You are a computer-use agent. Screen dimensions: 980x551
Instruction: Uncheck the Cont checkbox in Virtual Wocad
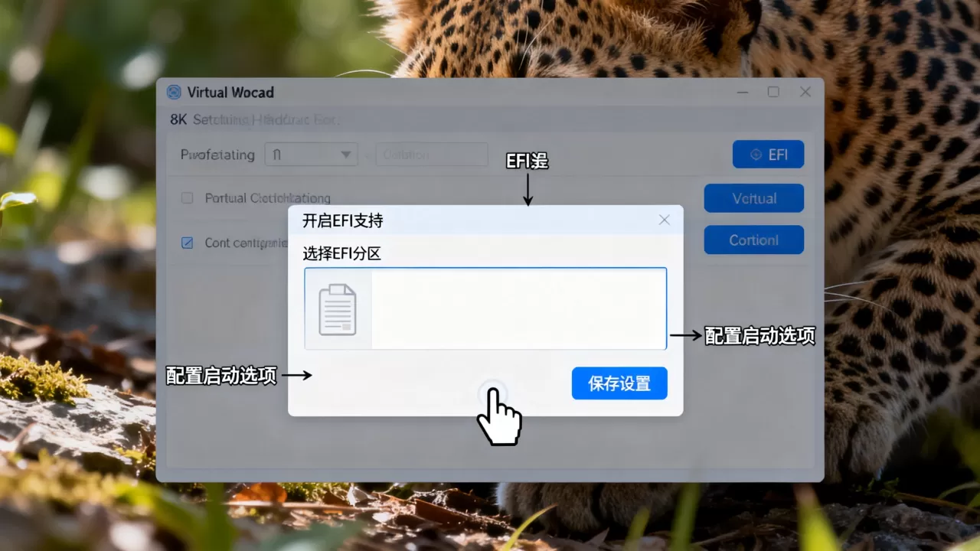(x=187, y=243)
